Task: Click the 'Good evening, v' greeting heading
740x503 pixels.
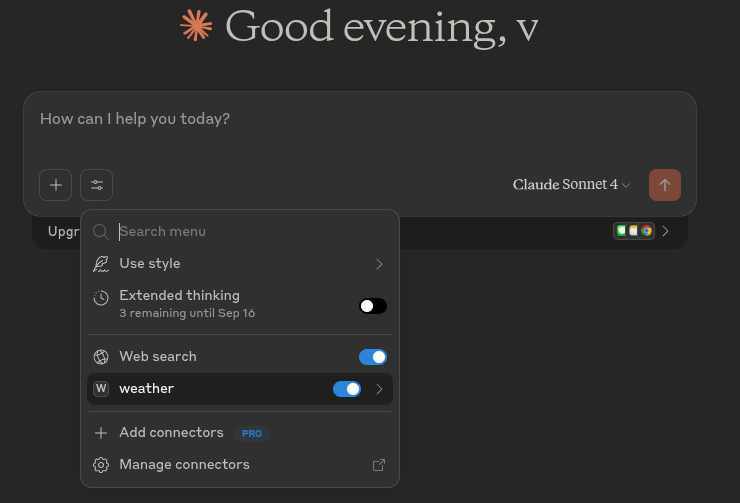Action: click(381, 27)
